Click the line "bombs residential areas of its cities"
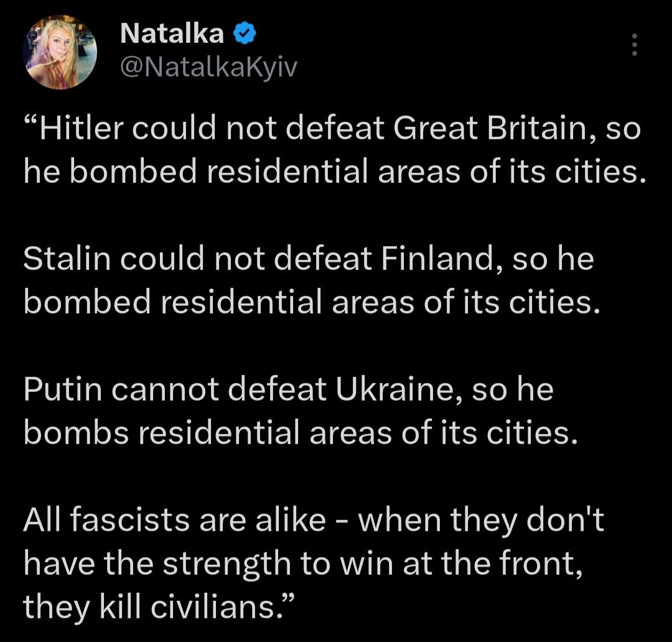This screenshot has height=642, width=672. (297, 433)
